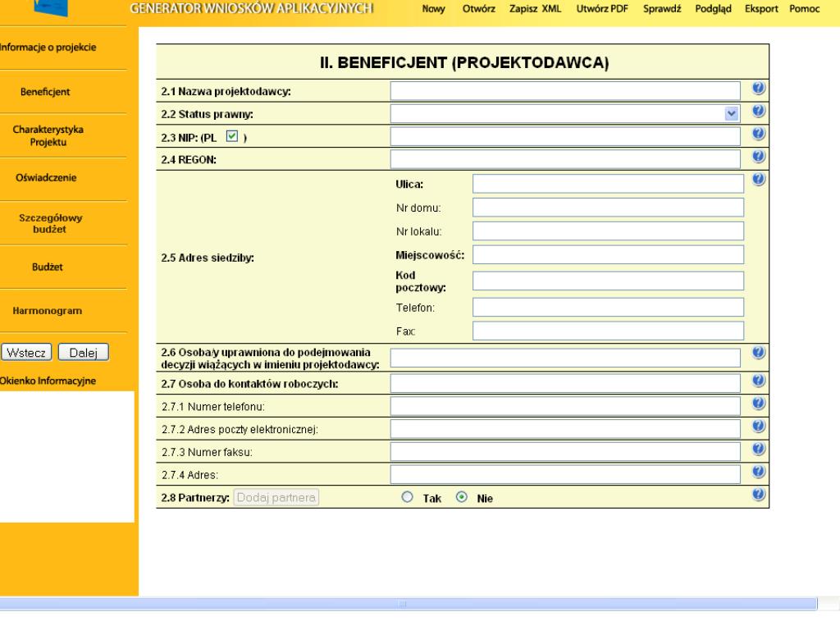Focus the Nr lokalu input field
The width and height of the screenshot is (840, 630).
pyautogui.click(x=608, y=231)
